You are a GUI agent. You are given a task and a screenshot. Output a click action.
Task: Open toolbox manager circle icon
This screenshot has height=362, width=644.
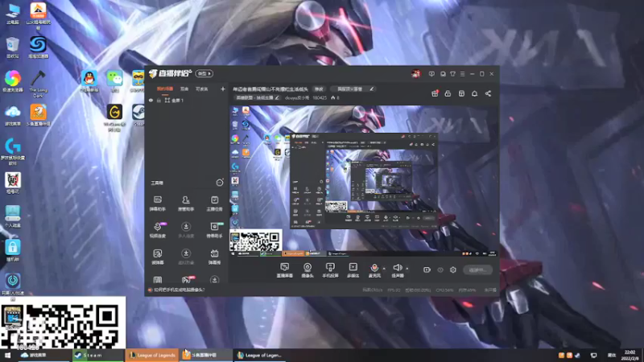tap(220, 183)
